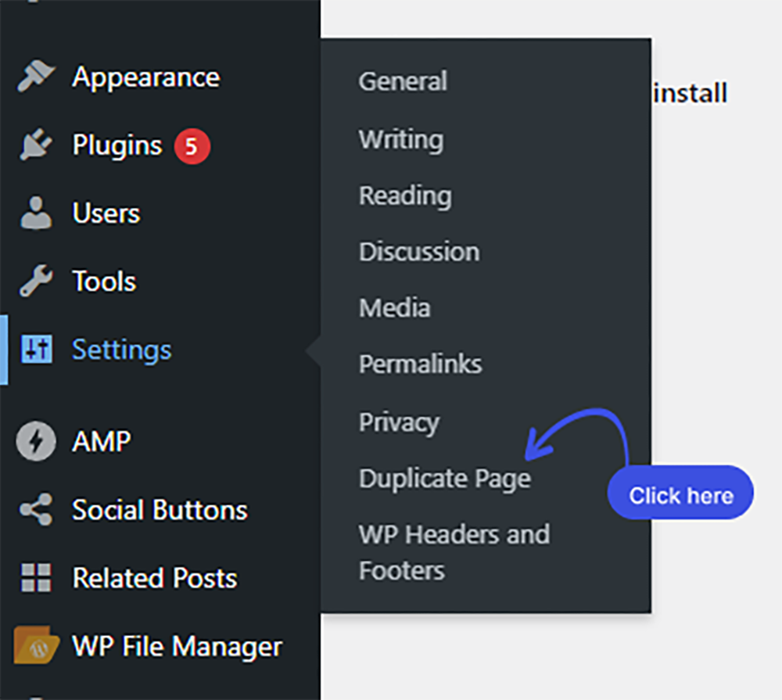
Task: Click the WP File Manager folder icon
Action: (36, 645)
